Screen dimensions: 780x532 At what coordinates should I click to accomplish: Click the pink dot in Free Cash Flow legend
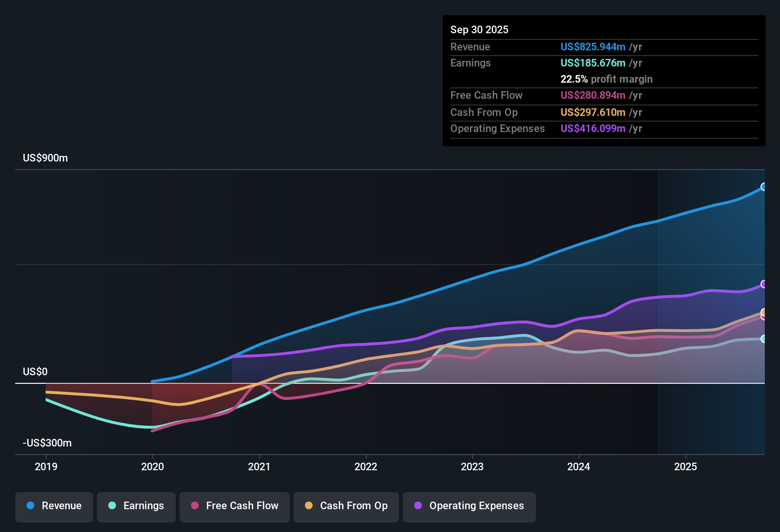pos(195,505)
